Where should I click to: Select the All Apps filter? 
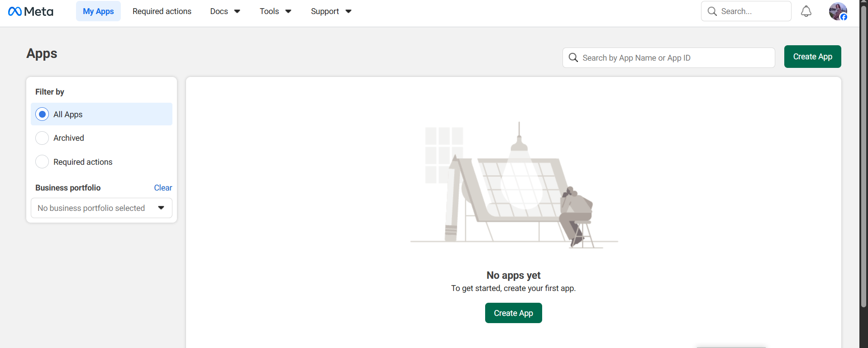(x=101, y=114)
